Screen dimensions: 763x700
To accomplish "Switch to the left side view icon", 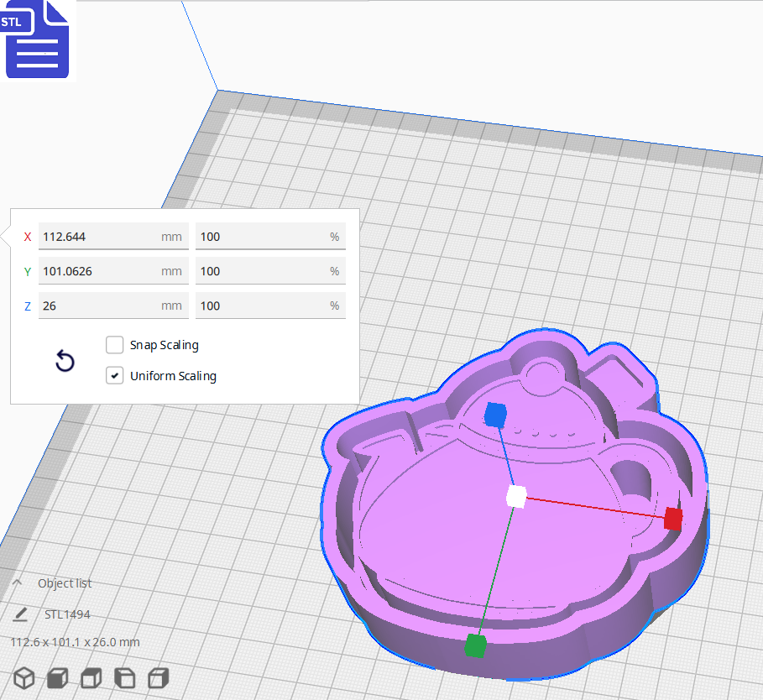I will tap(124, 678).
